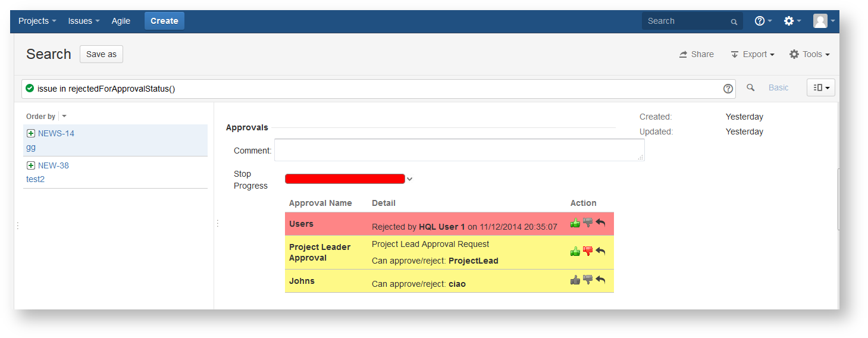The width and height of the screenshot is (868, 338).
Task: Click the gray thumbs-up in the Johns row
Action: coord(575,280)
